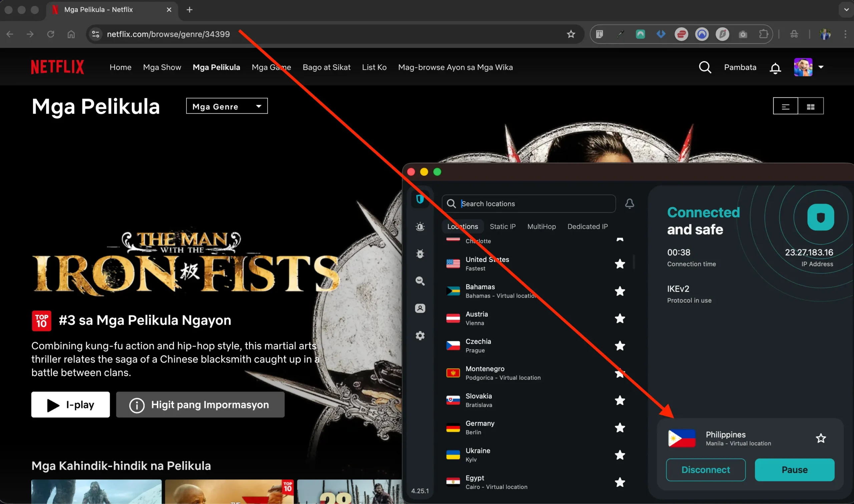This screenshot has width=854, height=504.
Task: Click Higit pang Impormasyon button
Action: tap(200, 404)
